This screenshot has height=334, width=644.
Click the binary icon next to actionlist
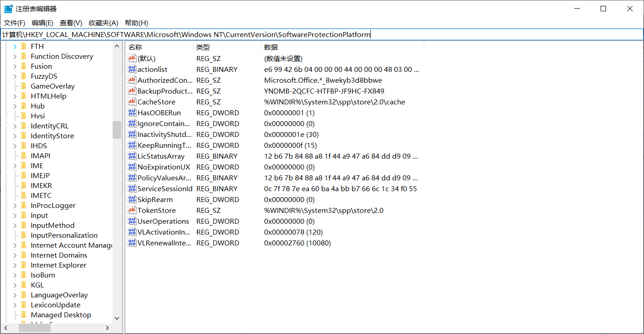[x=132, y=69]
